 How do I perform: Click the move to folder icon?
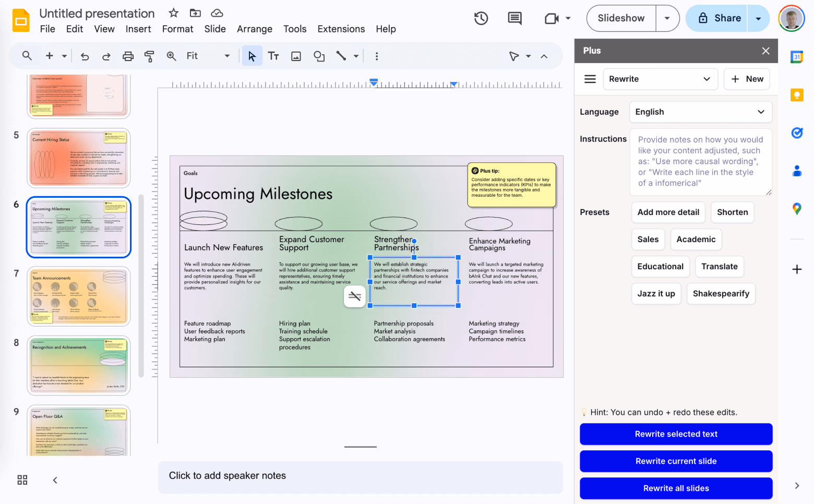click(x=195, y=13)
